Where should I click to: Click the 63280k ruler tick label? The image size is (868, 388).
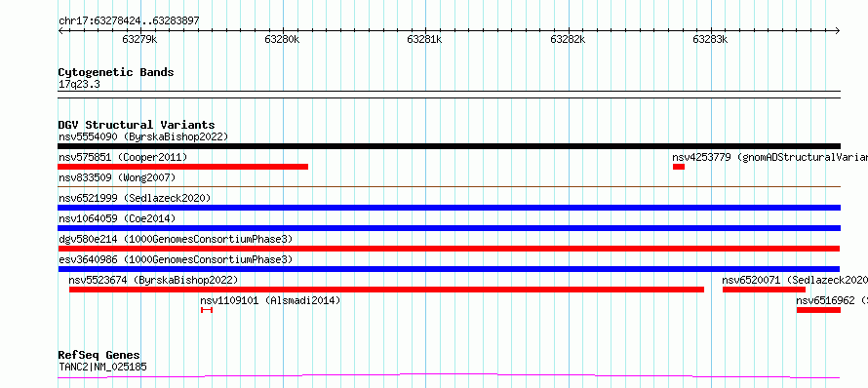pyautogui.click(x=282, y=39)
